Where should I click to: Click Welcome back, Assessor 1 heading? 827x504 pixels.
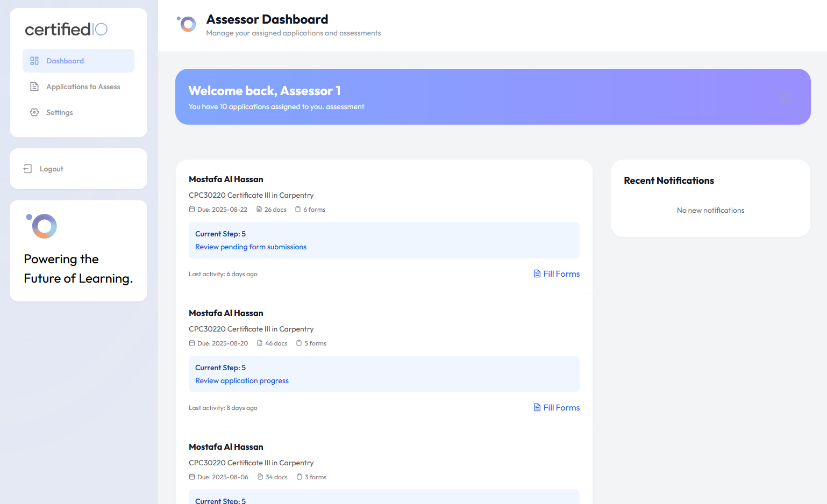tap(265, 91)
